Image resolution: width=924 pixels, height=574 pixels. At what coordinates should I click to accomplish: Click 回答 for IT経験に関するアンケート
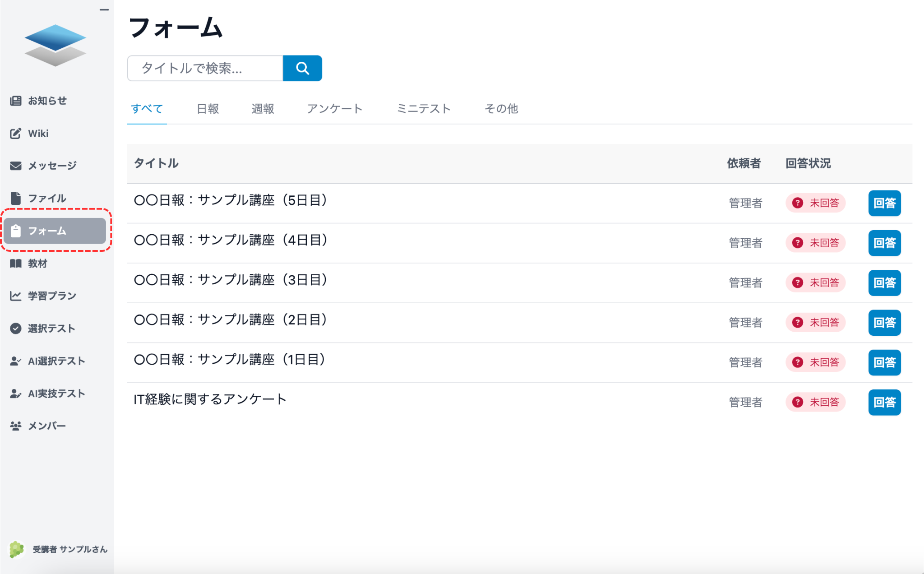click(x=884, y=402)
